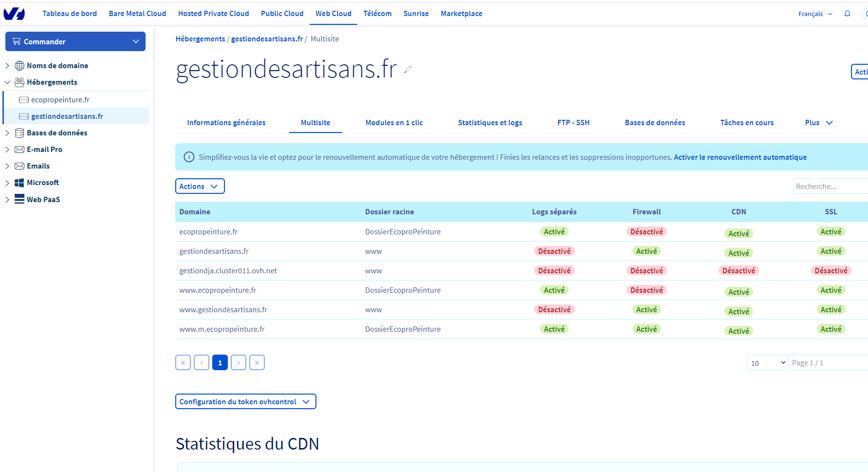Image resolution: width=868 pixels, height=472 pixels.
Task: Go to the last page arrow
Action: [257, 362]
